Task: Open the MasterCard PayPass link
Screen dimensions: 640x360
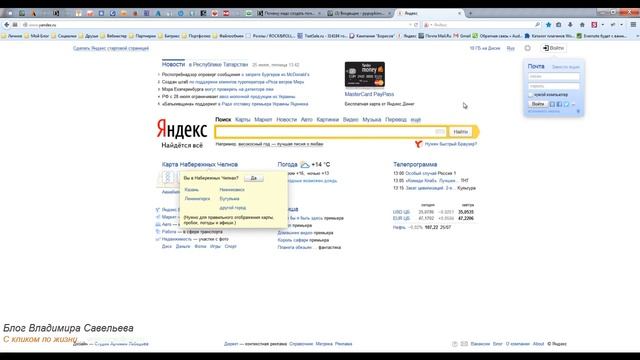Action: [x=369, y=94]
